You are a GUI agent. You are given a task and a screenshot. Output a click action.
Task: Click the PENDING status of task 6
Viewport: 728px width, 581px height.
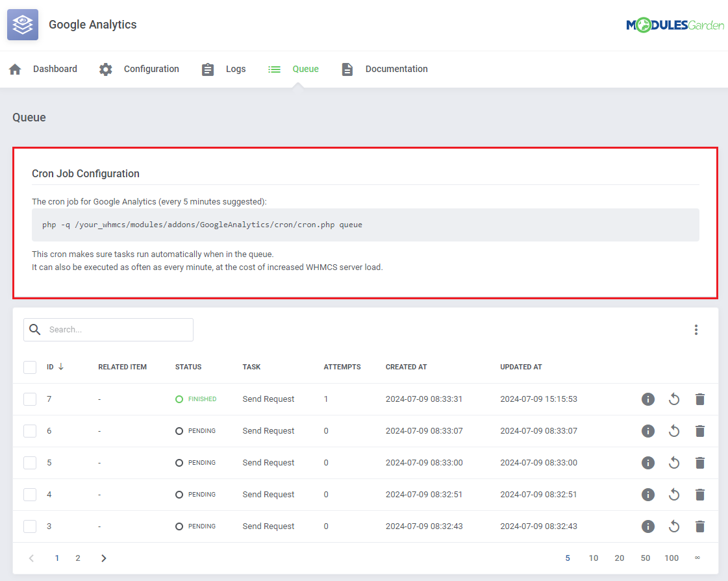coord(195,431)
